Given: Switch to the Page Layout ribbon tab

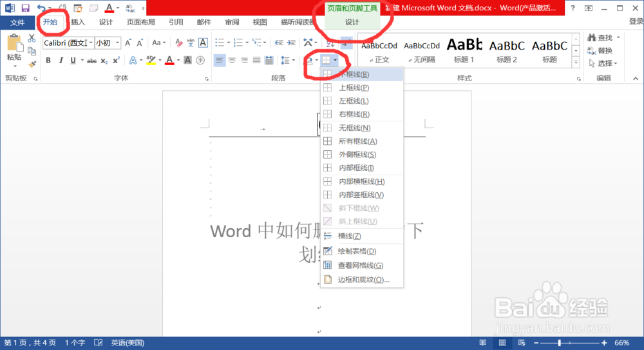Looking at the screenshot, I should [x=141, y=22].
